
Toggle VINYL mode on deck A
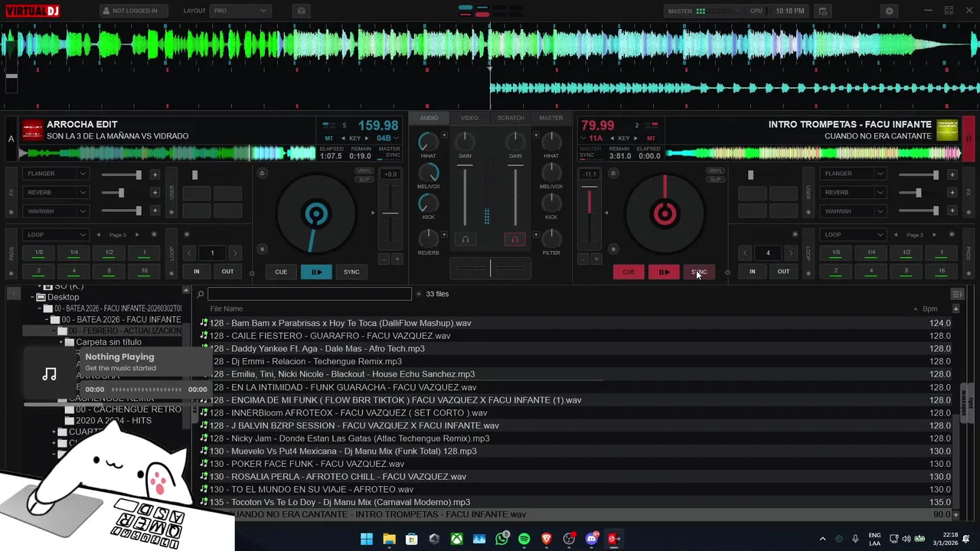[364, 171]
